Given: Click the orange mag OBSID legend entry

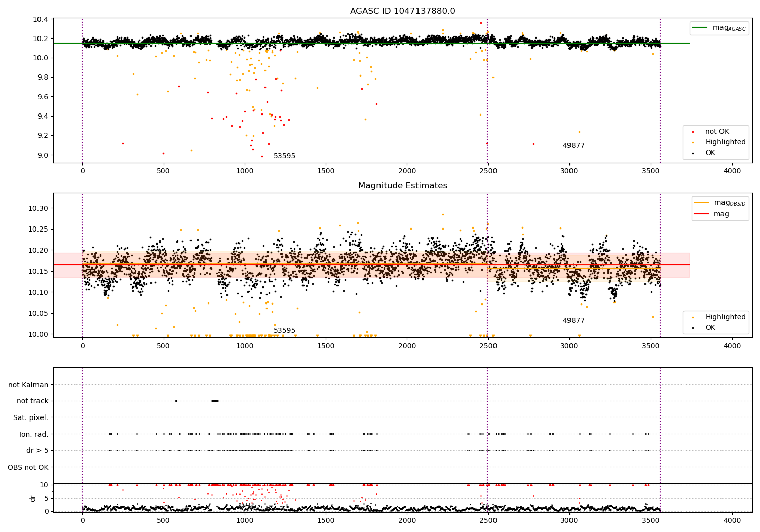Looking at the screenshot, I should click(x=719, y=203).
